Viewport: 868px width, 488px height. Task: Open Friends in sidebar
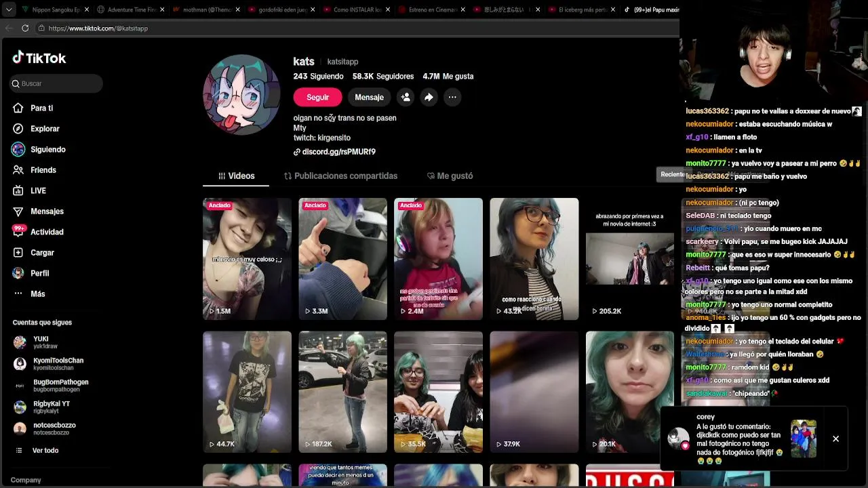[x=43, y=170]
